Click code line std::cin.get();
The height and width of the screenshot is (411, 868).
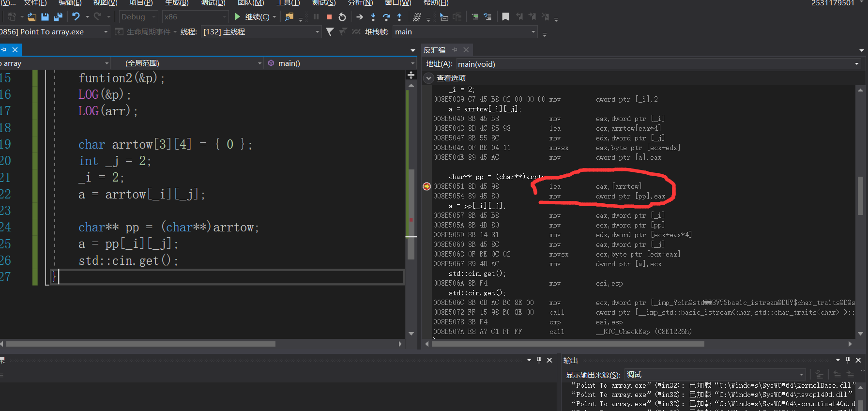click(128, 260)
